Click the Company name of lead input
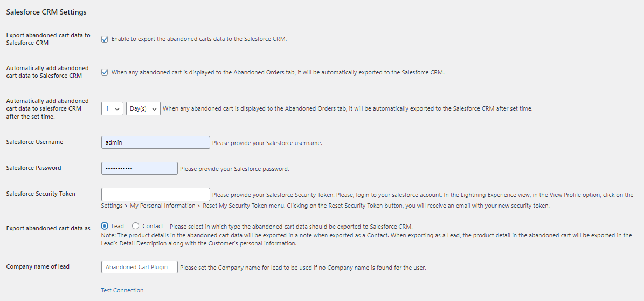The height and width of the screenshot is (301, 644). pos(139,267)
